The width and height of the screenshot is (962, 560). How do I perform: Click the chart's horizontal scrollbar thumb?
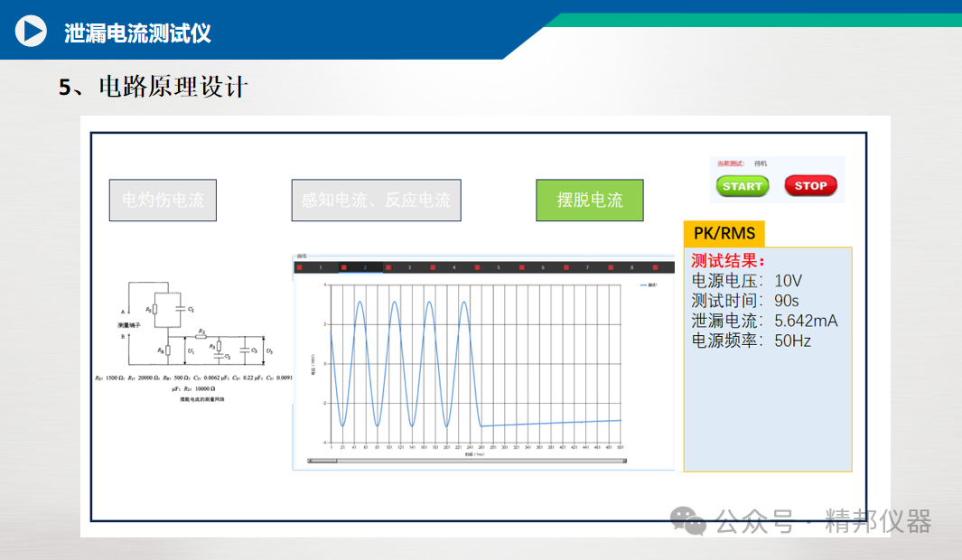(323, 461)
